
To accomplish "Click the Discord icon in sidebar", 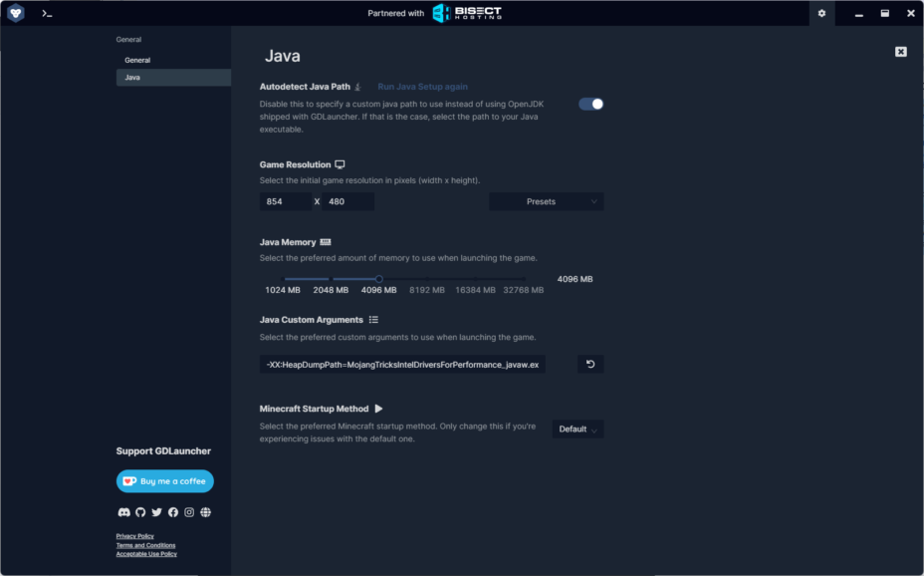I will pos(124,512).
